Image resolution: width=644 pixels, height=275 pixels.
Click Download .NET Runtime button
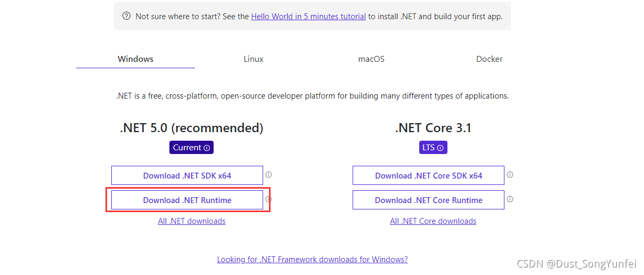tap(187, 200)
